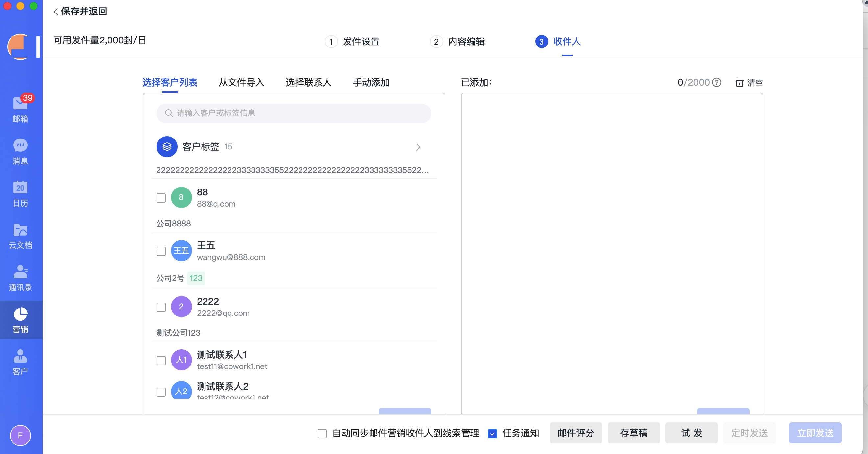Image resolution: width=868 pixels, height=454 pixels.
Task: Click the help icon next to 0/2000 counter
Action: click(717, 82)
